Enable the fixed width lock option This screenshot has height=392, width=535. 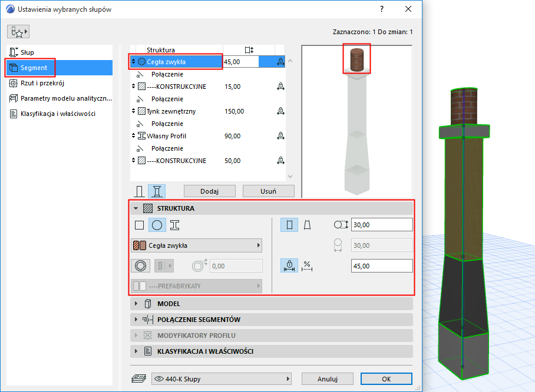coord(289,265)
